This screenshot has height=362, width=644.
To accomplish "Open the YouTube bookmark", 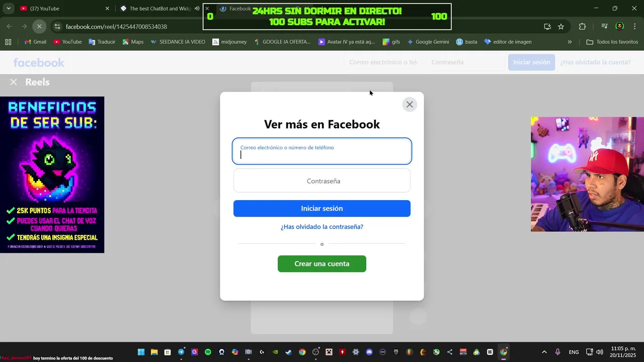I will (67, 42).
